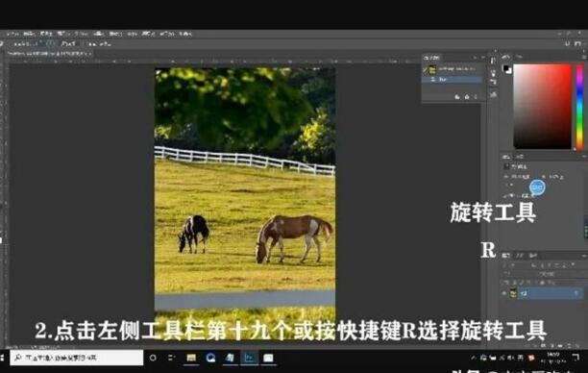This screenshot has width=588, height=373.
Task: Open Cortana circle icon on taskbar
Action: click(x=153, y=358)
